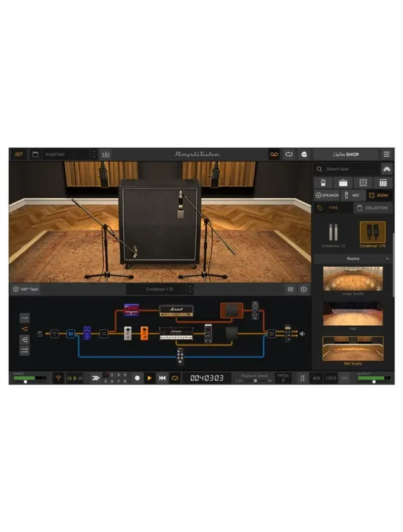Toggle the D input mode indicator

coord(75,378)
